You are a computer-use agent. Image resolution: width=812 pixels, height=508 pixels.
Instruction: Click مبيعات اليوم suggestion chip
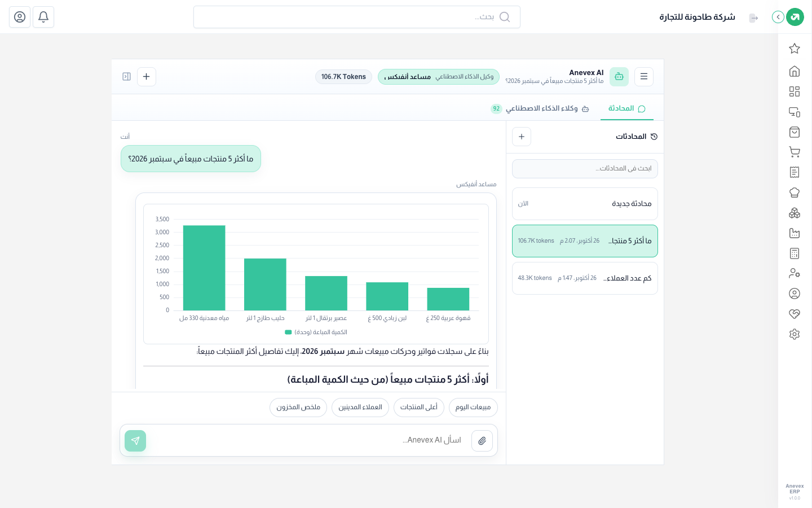pyautogui.click(x=473, y=408)
